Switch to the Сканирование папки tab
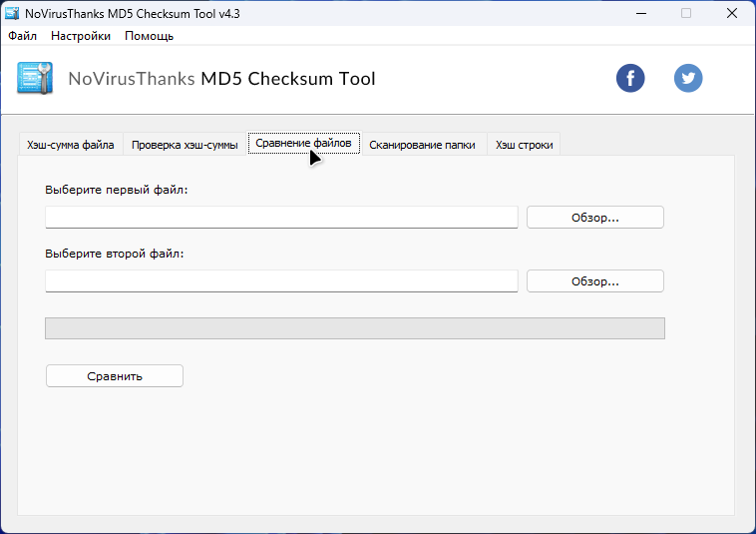The width and height of the screenshot is (756, 534). (422, 145)
